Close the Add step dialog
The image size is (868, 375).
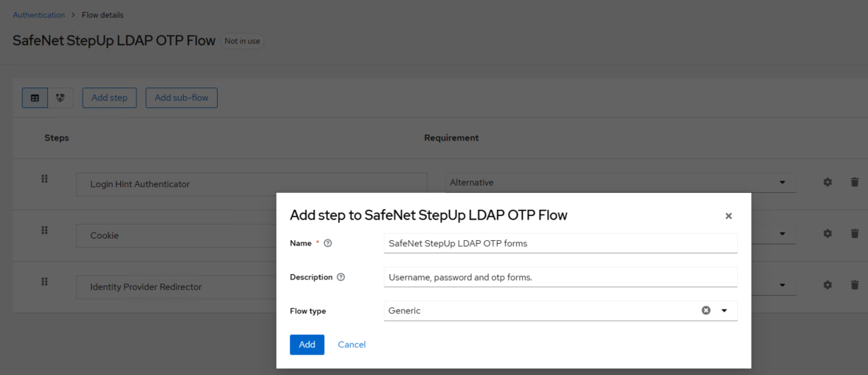[728, 216]
